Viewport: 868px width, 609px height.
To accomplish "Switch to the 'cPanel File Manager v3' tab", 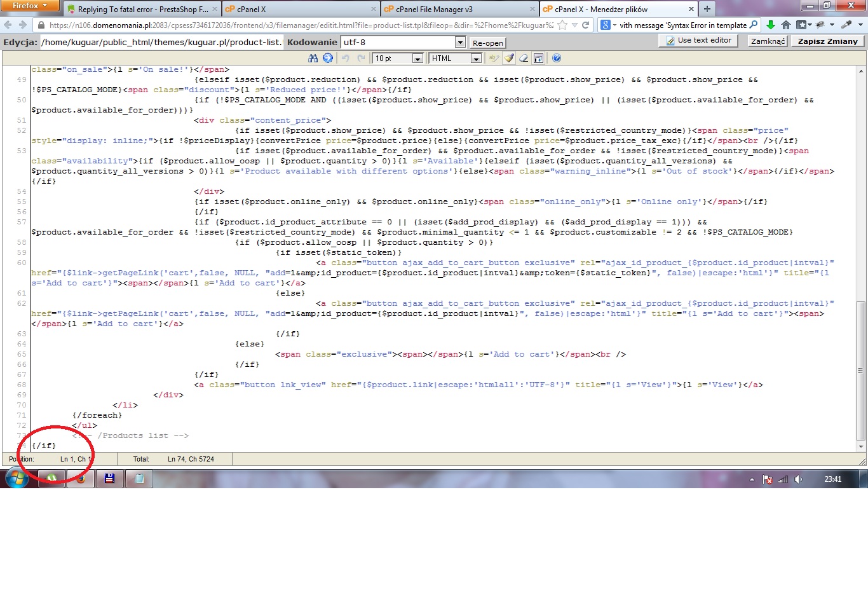I will pyautogui.click(x=459, y=9).
